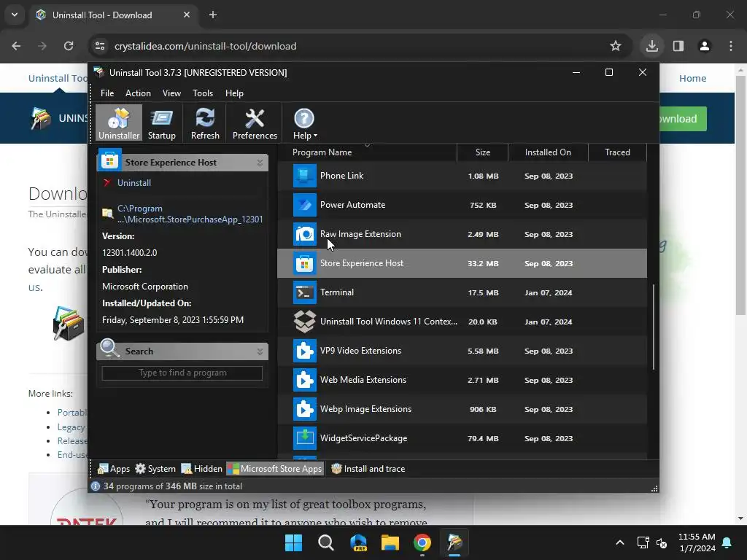This screenshot has height=560, width=747.
Task: Open File Explorer from the taskbar
Action: [x=390, y=542]
